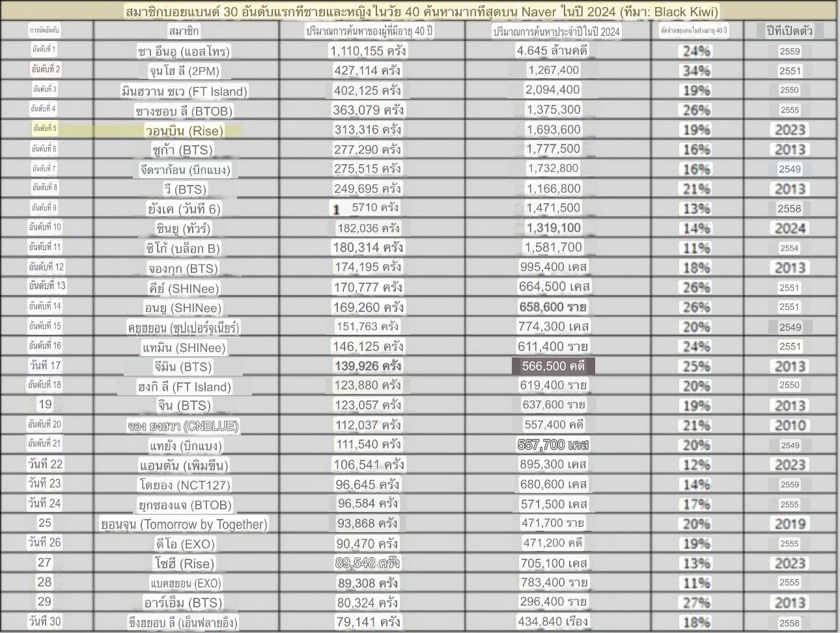Select the cell 'อนยู (SHINee)'
The width and height of the screenshot is (840, 633).
tap(184, 307)
